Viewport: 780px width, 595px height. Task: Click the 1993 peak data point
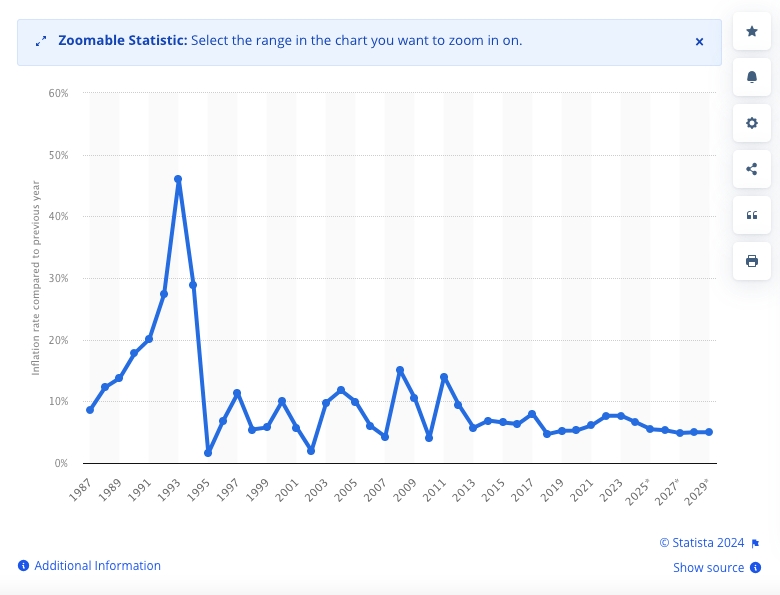point(178,179)
